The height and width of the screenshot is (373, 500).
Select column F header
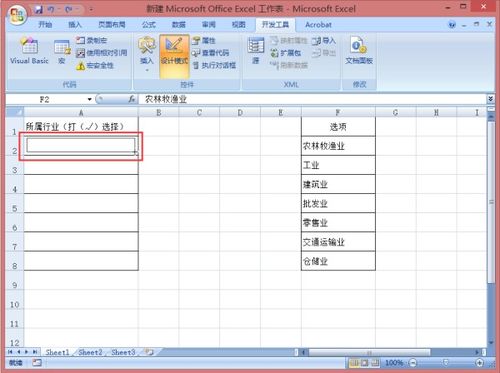tap(338, 112)
